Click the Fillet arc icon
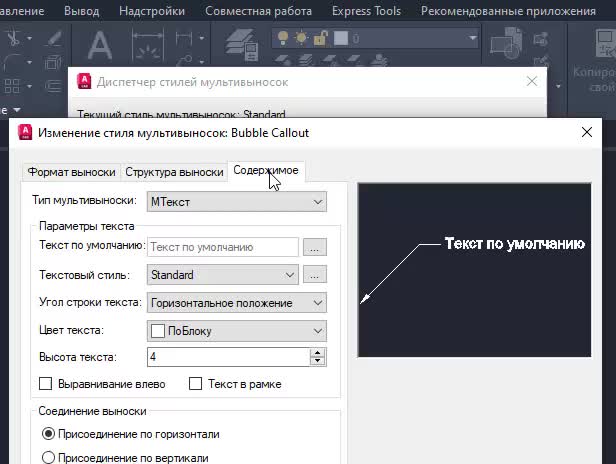Viewport: 616px width, 464px height. pyautogui.click(x=13, y=62)
